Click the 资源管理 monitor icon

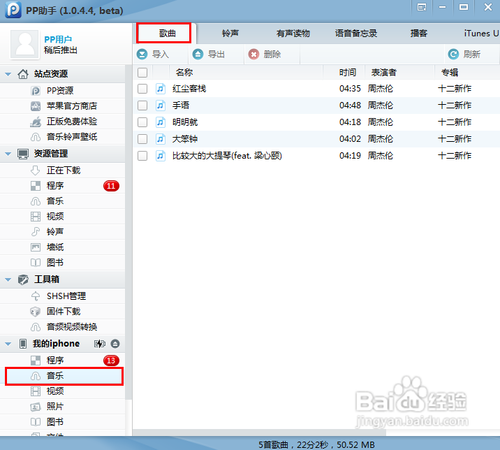coord(23,154)
